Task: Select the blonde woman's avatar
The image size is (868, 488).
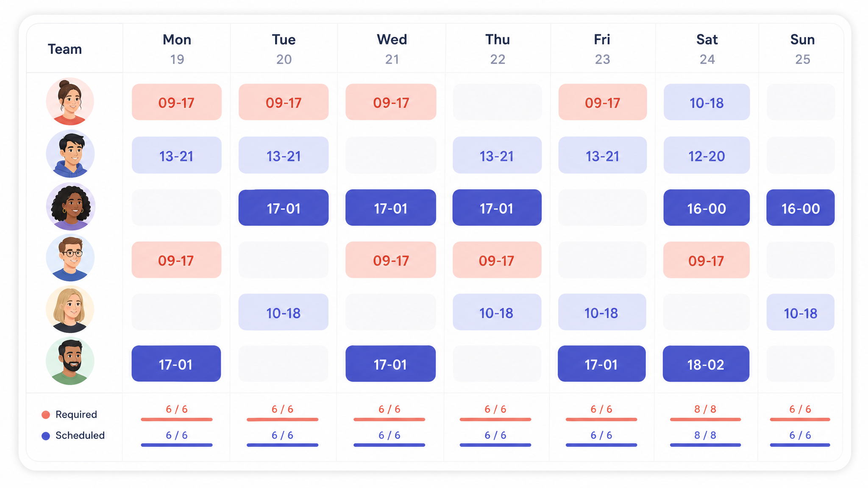Action: [x=70, y=309]
